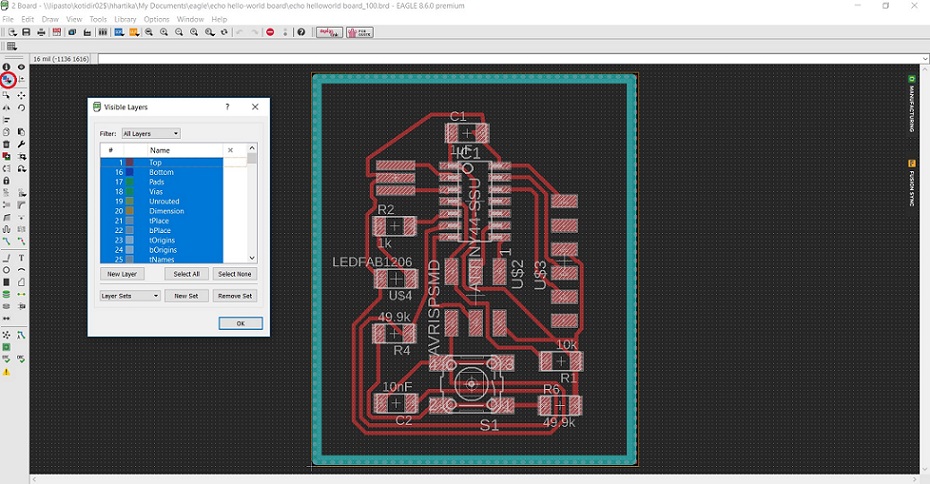Toggle the bPlace layer row
Screen dimensions: 930x484
(161, 231)
